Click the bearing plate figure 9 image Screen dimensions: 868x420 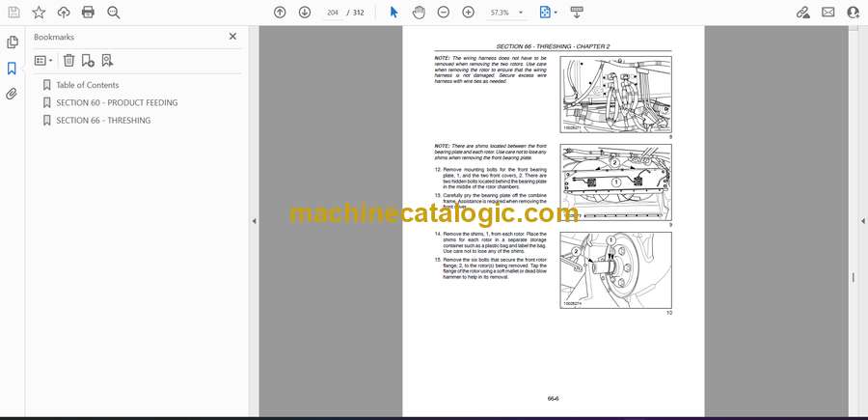(x=615, y=182)
